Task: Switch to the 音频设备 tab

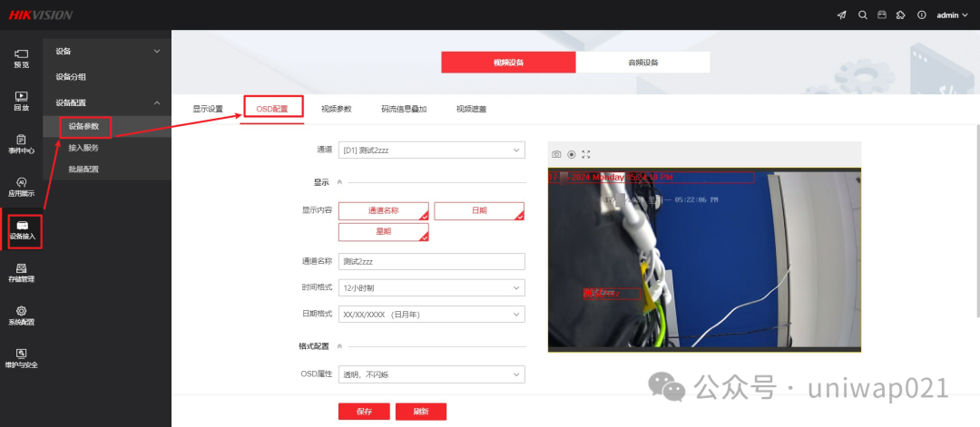Action: pos(643,63)
